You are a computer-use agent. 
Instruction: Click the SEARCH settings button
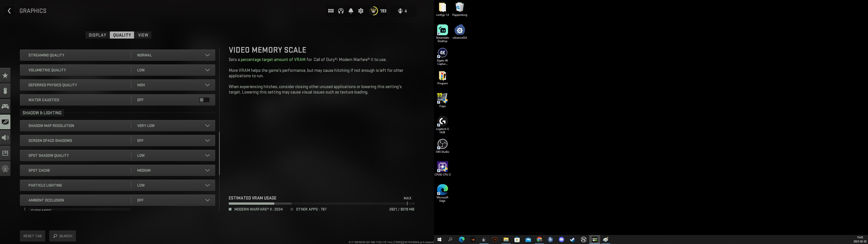tap(63, 236)
